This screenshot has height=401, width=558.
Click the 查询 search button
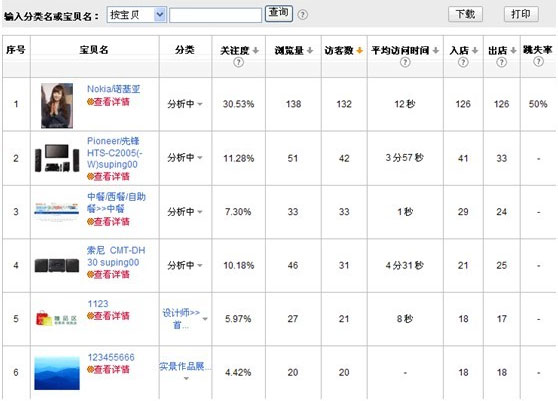[279, 14]
